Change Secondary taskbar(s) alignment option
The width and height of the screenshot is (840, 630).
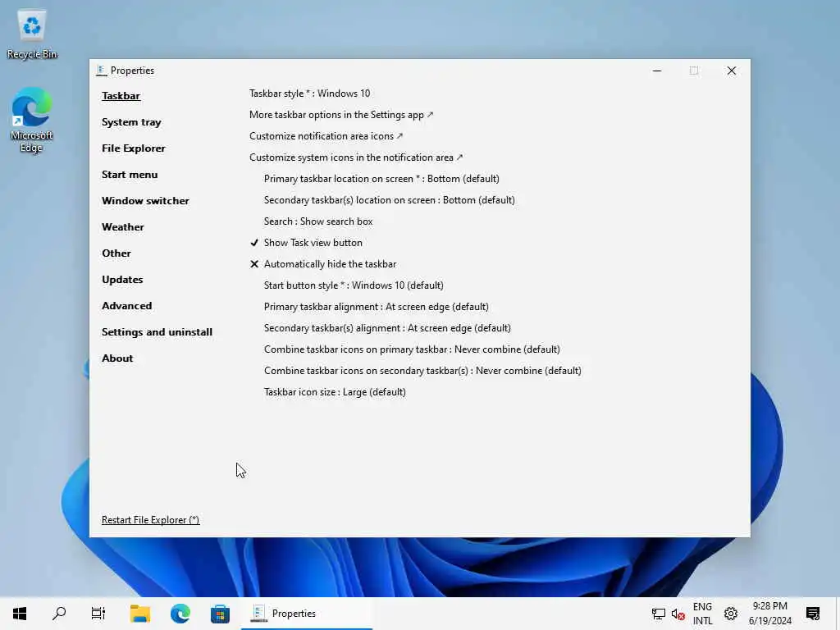pyautogui.click(x=387, y=328)
